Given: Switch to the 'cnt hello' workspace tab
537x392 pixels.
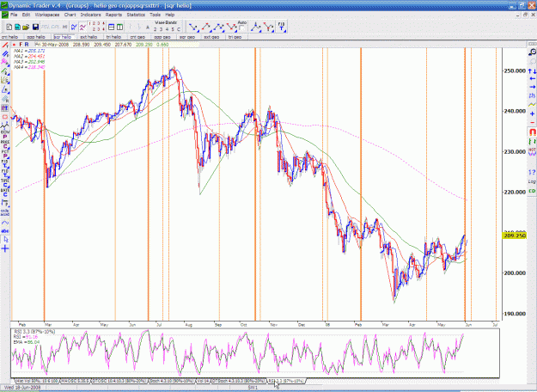Looking at the screenshot, I should point(9,37).
